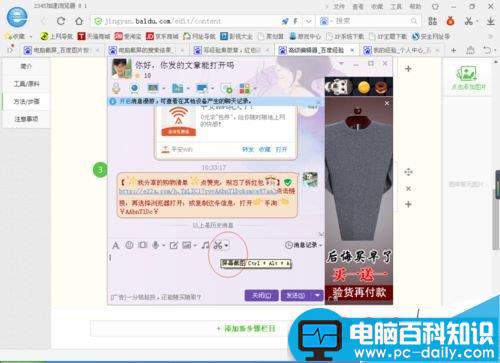The width and height of the screenshot is (500, 363).
Task: Open the 安全网址导 bookmark
Action: tap(431, 36)
